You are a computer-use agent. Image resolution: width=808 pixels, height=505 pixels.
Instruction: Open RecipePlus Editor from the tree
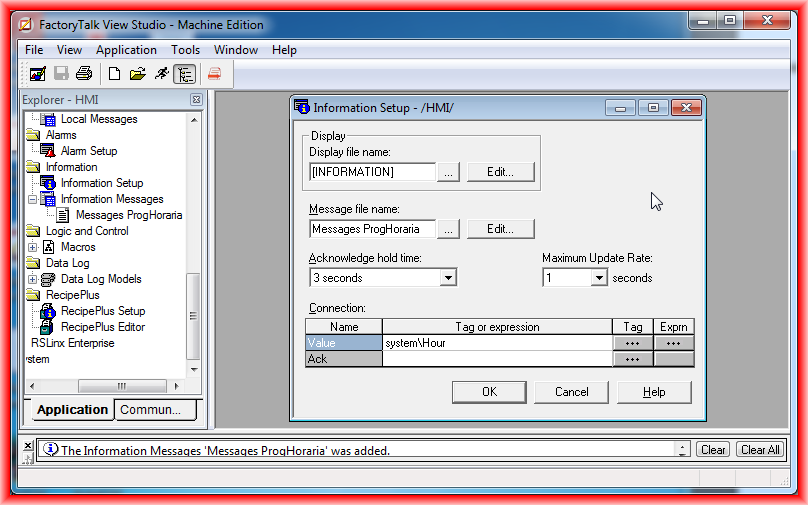coord(102,327)
